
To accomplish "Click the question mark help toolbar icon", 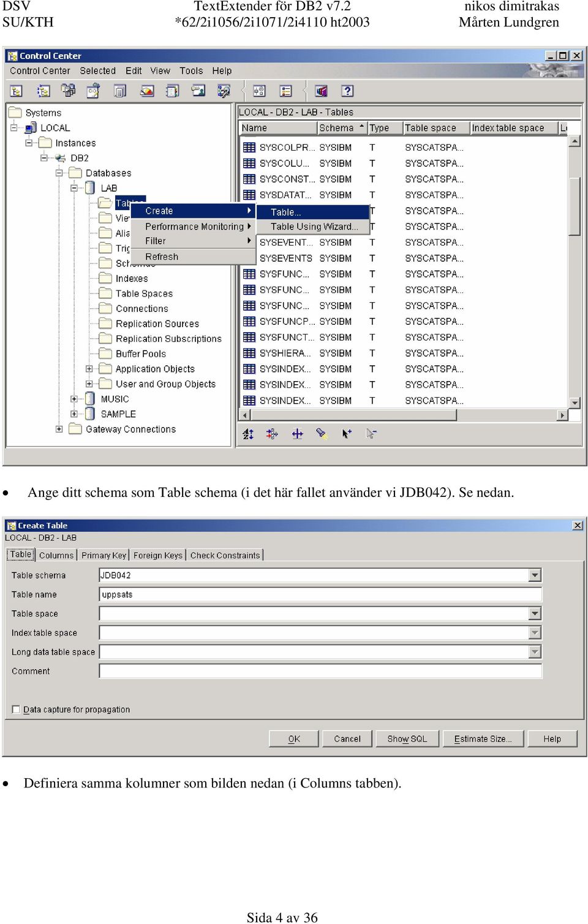I will point(347,91).
